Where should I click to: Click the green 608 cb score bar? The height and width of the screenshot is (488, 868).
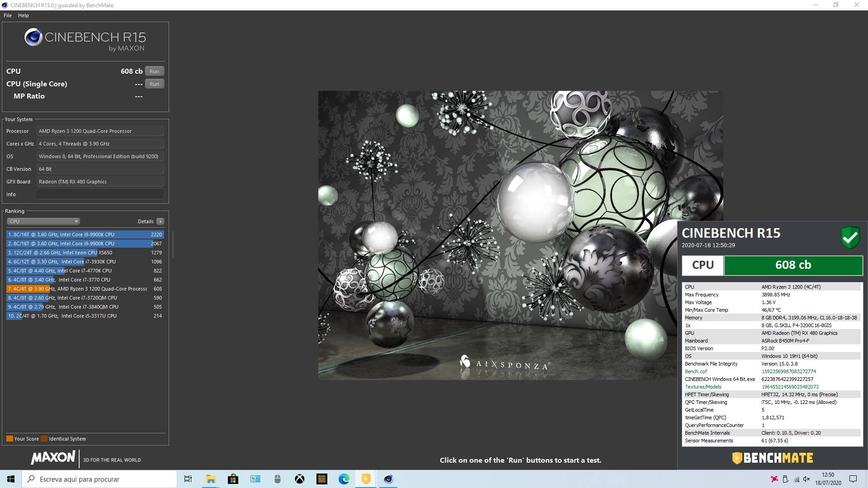(793, 265)
